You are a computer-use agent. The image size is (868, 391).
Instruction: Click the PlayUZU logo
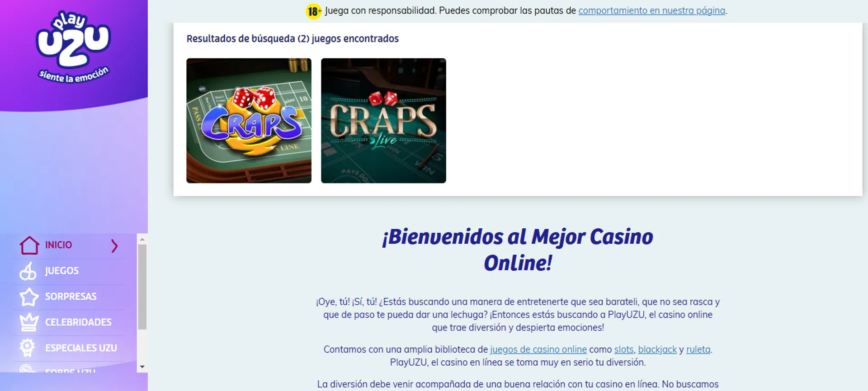(x=73, y=47)
